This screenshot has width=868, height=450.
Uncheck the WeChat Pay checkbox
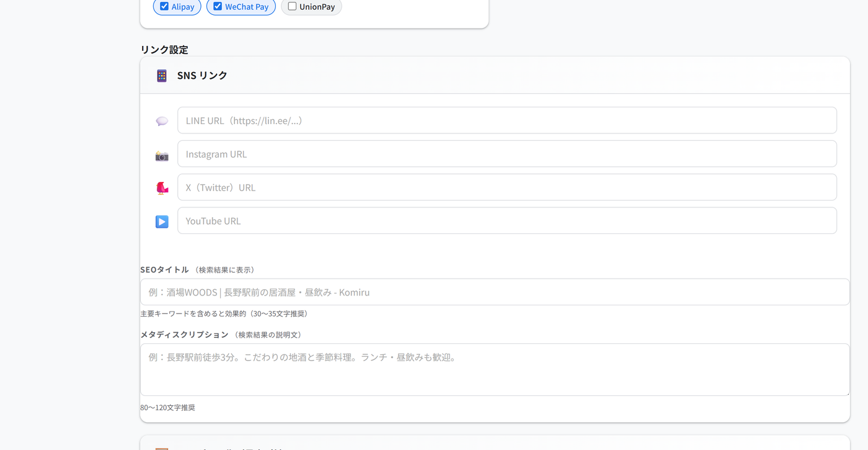click(218, 6)
